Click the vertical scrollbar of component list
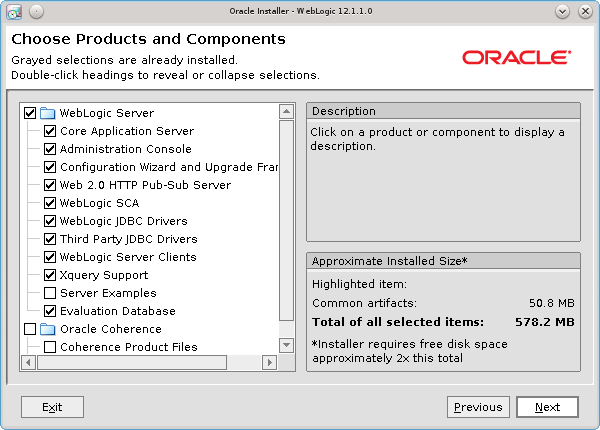The image size is (600, 430). pyautogui.click(x=287, y=220)
